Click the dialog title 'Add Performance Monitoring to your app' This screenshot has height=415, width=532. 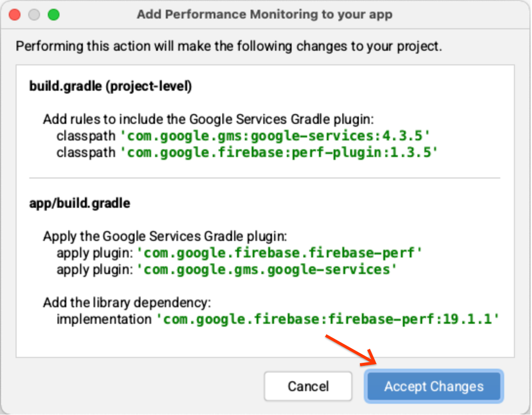coord(264,15)
